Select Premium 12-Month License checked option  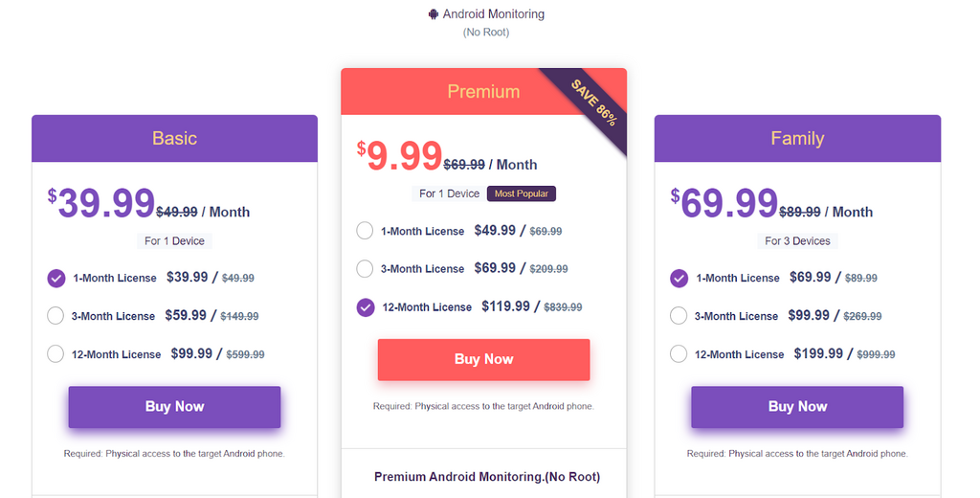coord(366,307)
